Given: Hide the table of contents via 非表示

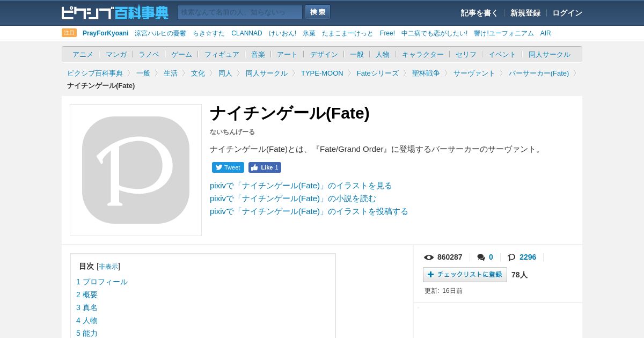Looking at the screenshot, I should 108,267.
